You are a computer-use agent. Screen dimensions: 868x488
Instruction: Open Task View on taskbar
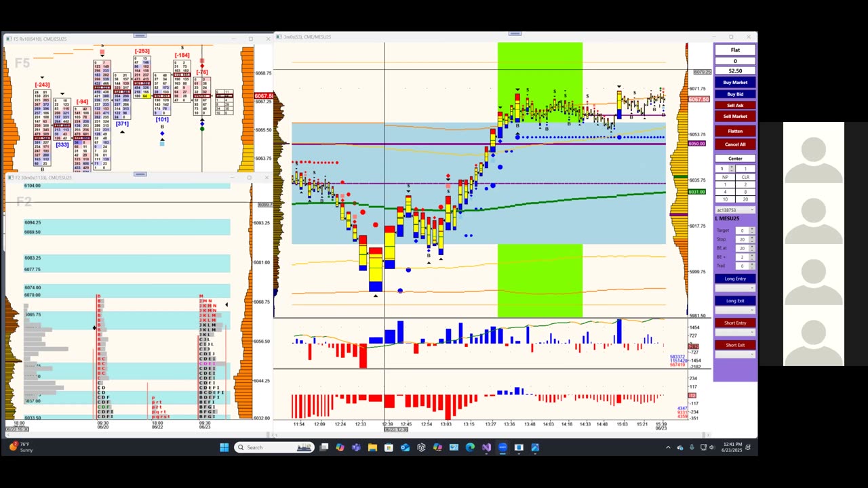click(324, 447)
